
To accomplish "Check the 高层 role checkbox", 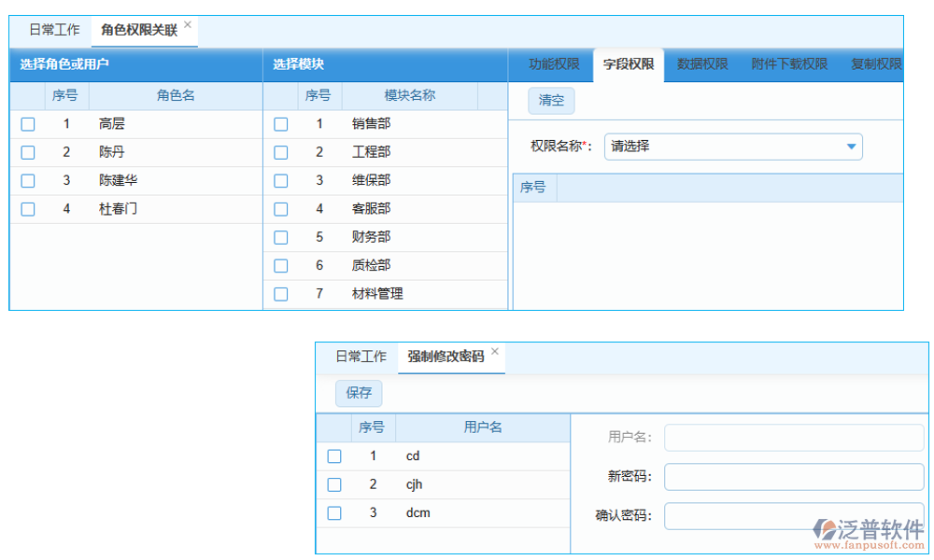I will 27,123.
